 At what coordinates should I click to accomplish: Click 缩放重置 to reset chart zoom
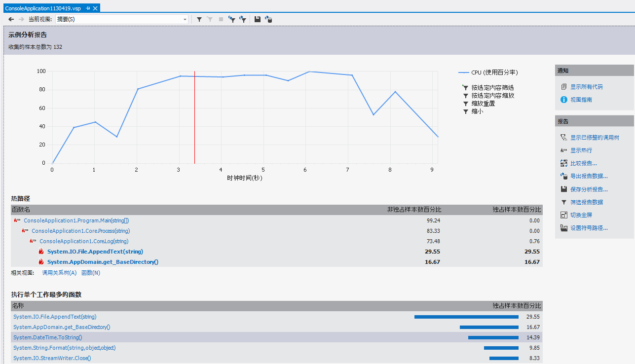pos(483,104)
